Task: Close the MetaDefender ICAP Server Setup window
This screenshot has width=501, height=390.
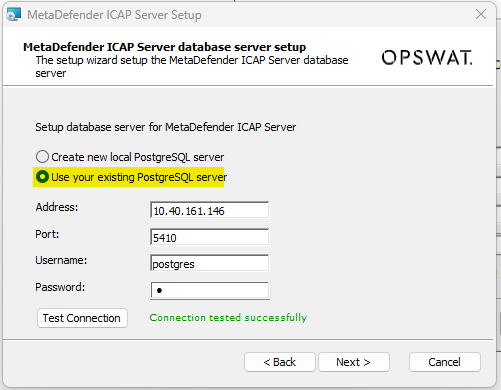Action: pos(481,14)
